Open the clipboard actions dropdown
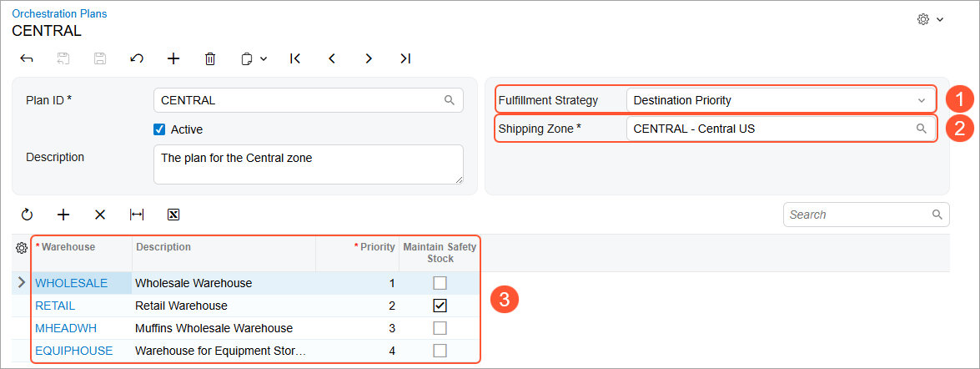980x369 pixels. tap(254, 58)
